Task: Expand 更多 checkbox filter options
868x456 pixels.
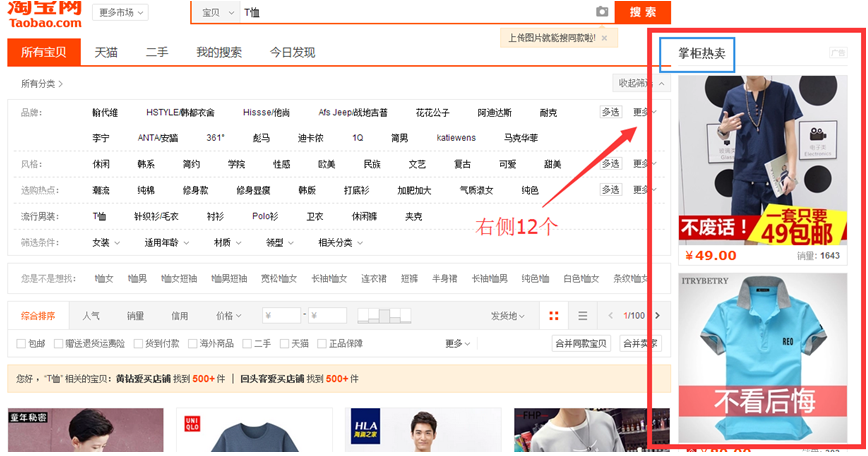Action: (x=458, y=344)
